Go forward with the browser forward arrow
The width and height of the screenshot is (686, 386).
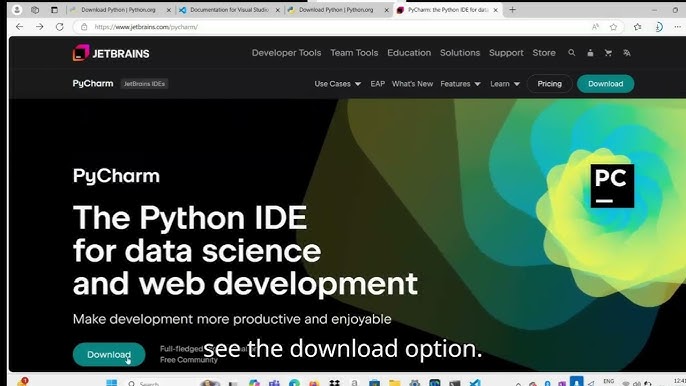click(x=39, y=27)
